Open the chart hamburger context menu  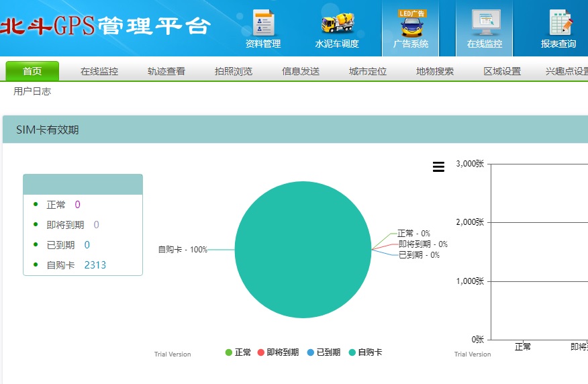438,167
